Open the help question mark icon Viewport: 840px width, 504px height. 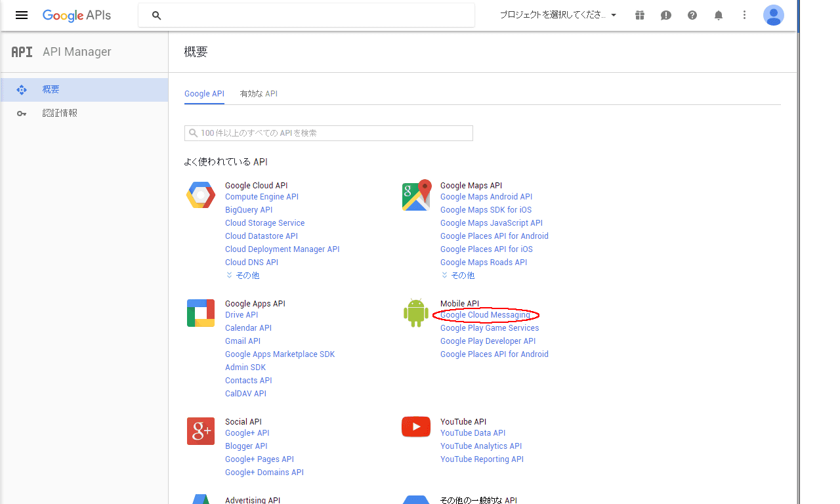click(x=692, y=15)
